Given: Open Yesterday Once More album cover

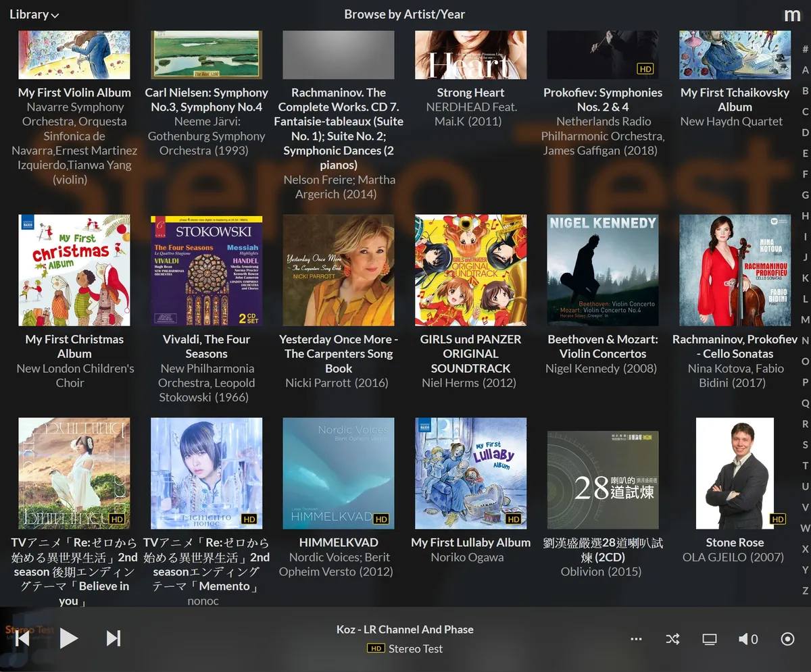Looking at the screenshot, I should point(339,270).
